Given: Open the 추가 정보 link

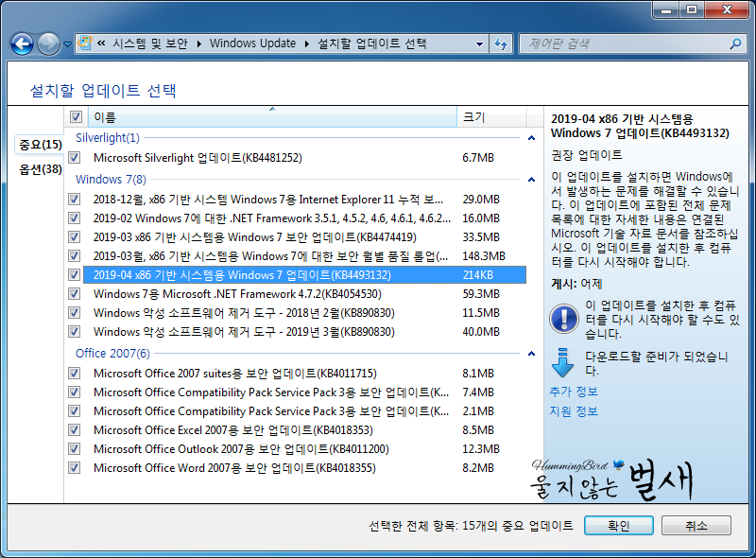Looking at the screenshot, I should [x=574, y=392].
